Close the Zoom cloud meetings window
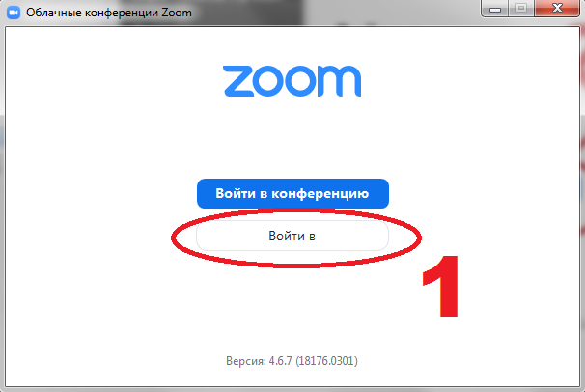This screenshot has width=585, height=392. tap(557, 8)
